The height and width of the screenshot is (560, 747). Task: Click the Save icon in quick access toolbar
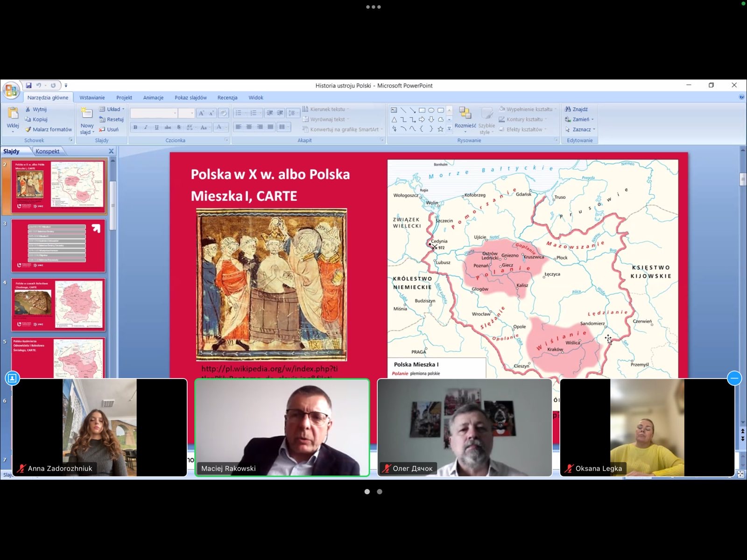[29, 85]
